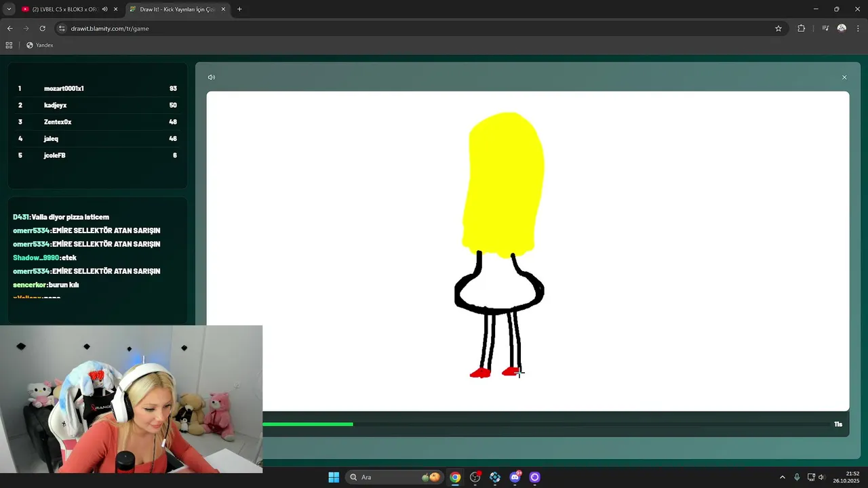Image resolution: width=868 pixels, height=488 pixels.
Task: Click Shadow_9990's 'etek' chat message
Action: coord(45,258)
